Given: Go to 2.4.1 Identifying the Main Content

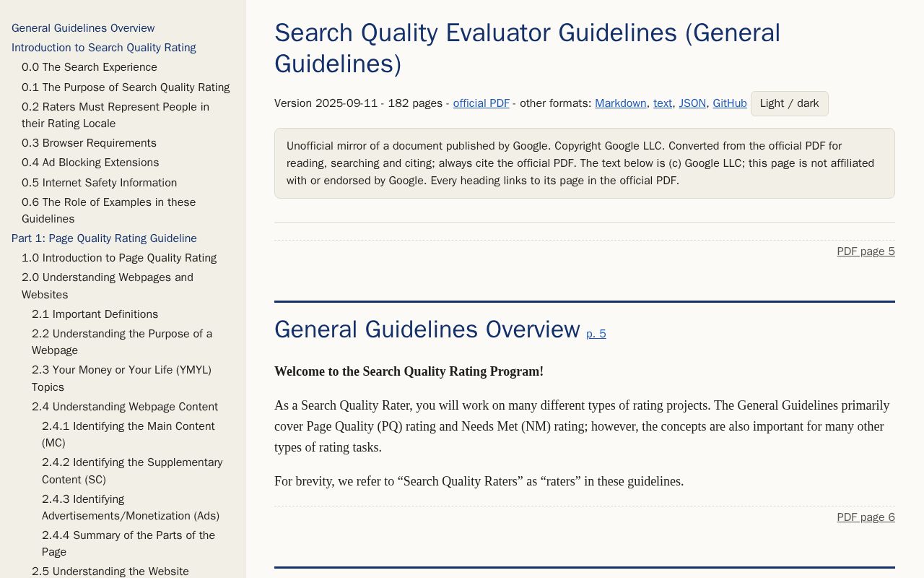Looking at the screenshot, I should (x=128, y=434).
